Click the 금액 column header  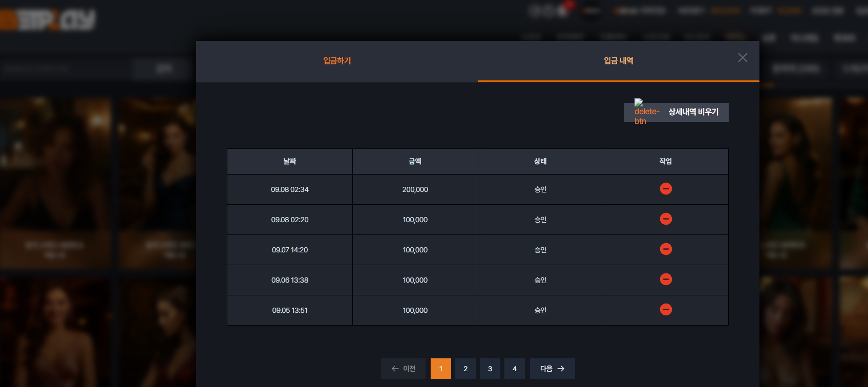415,161
